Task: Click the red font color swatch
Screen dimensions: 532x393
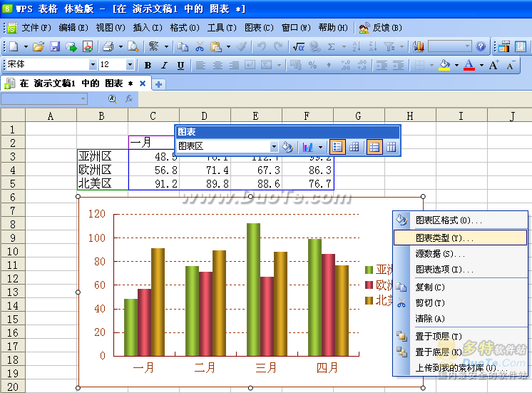Action: pyautogui.click(x=469, y=65)
